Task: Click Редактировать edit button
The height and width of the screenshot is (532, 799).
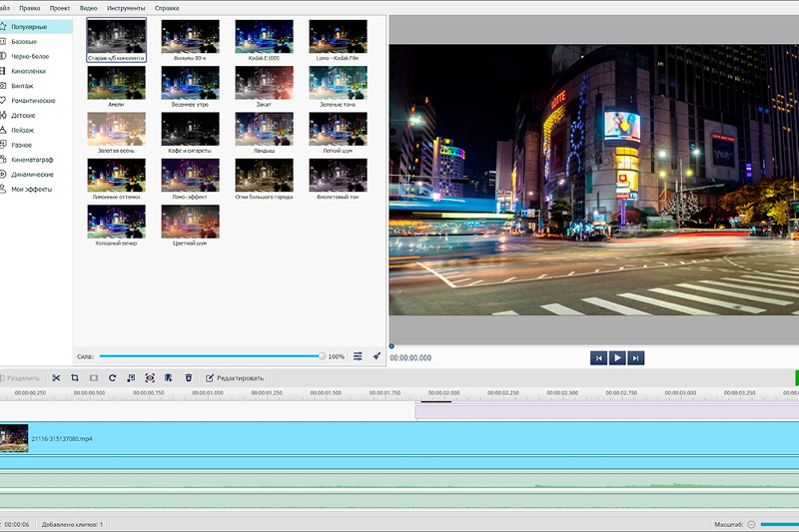Action: click(235, 377)
